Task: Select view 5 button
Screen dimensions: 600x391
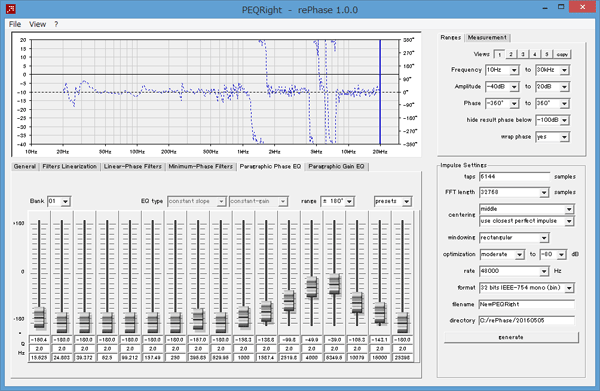Action: (x=546, y=54)
